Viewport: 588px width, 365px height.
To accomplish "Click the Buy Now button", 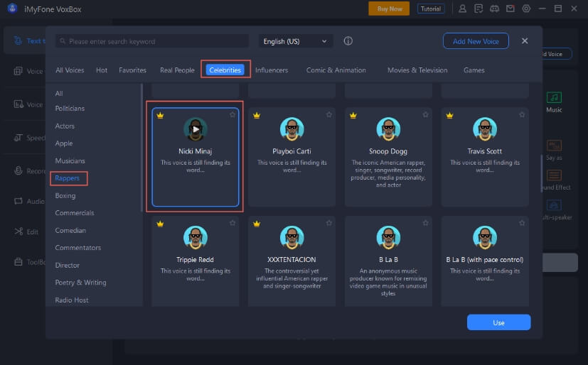I will [x=389, y=9].
